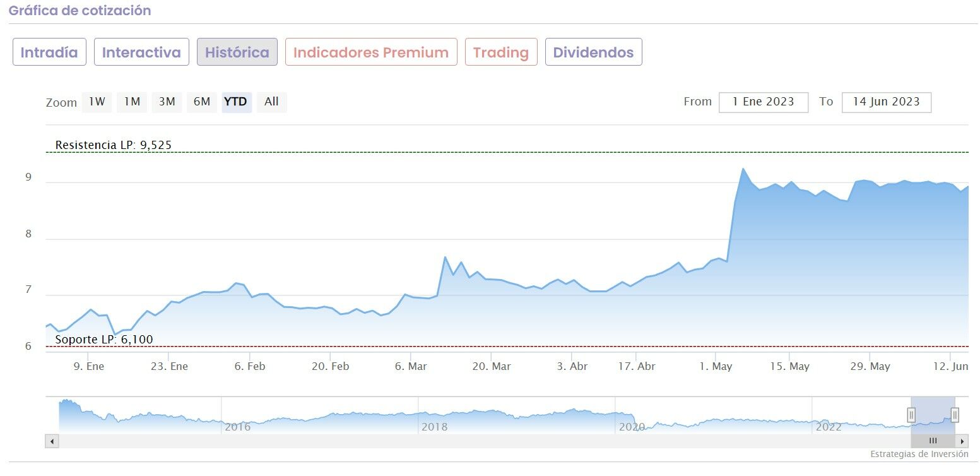Open the Estrategias de Inversión credit link
The width and height of the screenshot is (980, 476).
[919, 455]
